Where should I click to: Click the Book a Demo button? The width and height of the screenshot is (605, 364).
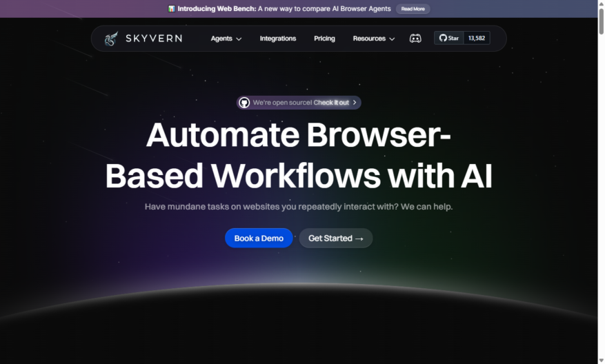coord(259,239)
